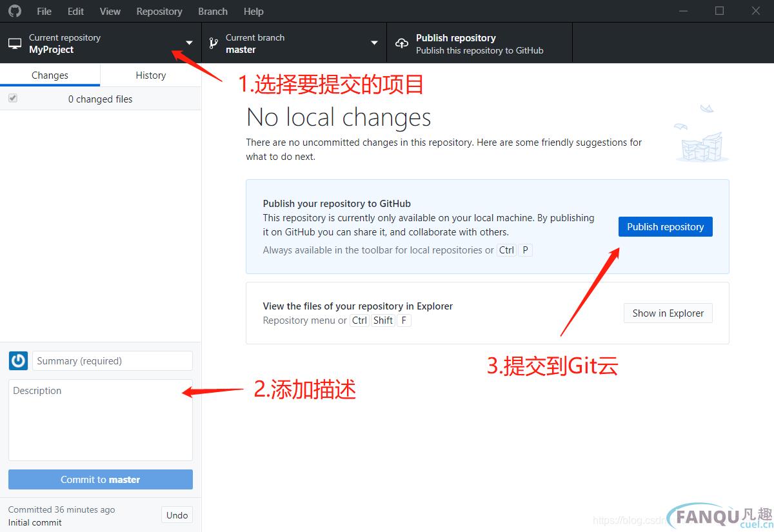Open the Repository menu

(x=159, y=11)
